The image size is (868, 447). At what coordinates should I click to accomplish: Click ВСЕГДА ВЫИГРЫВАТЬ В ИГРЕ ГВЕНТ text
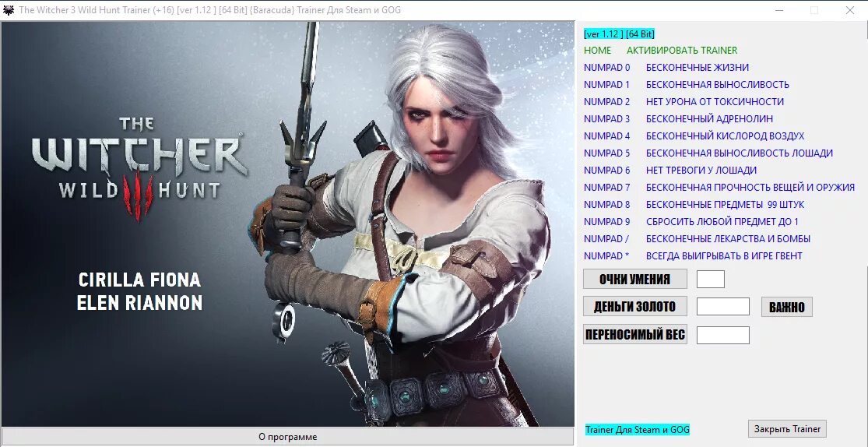pos(724,256)
